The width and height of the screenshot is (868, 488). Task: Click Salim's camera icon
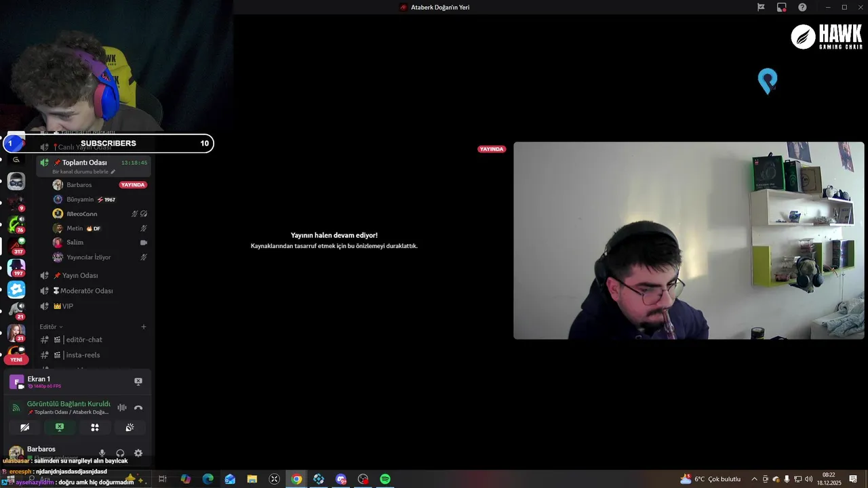click(x=143, y=243)
